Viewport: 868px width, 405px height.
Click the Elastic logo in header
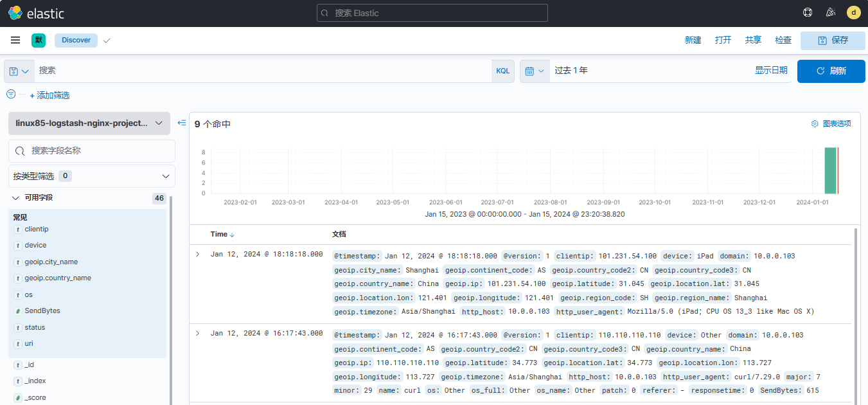[37, 13]
